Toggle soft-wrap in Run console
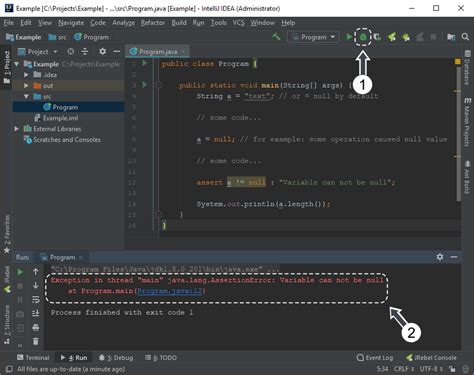The width and height of the screenshot is (474, 375). [36, 299]
